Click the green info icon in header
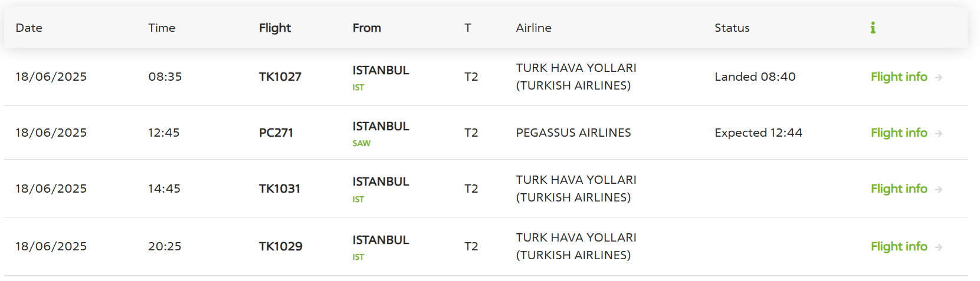 [873, 28]
